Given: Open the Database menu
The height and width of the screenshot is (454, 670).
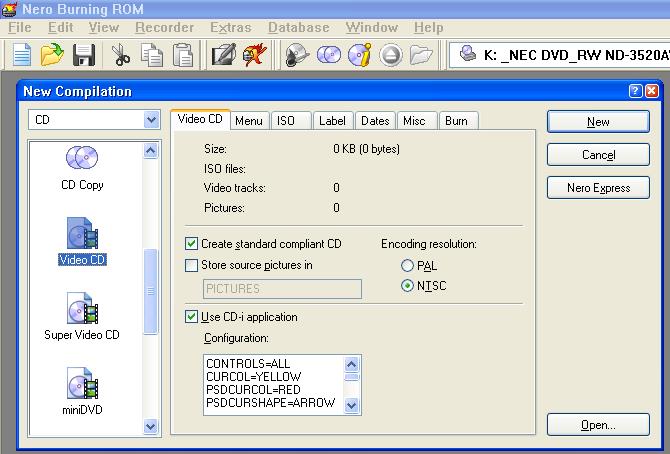Looking at the screenshot, I should click(298, 28).
